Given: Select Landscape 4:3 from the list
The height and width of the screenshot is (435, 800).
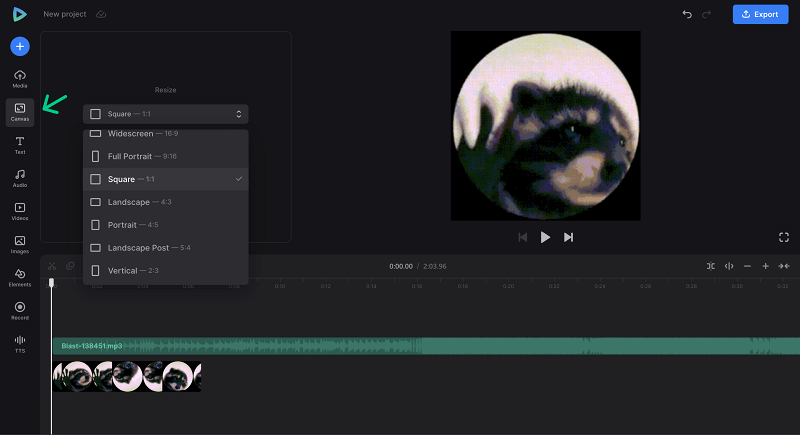Looking at the screenshot, I should coord(166,202).
